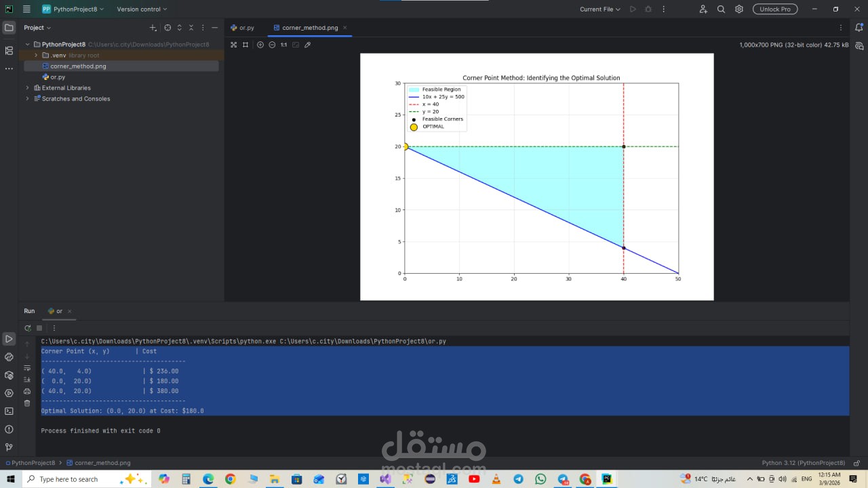The width and height of the screenshot is (868, 488).
Task: Set image zoom to 1:1 actual size
Action: (284, 45)
